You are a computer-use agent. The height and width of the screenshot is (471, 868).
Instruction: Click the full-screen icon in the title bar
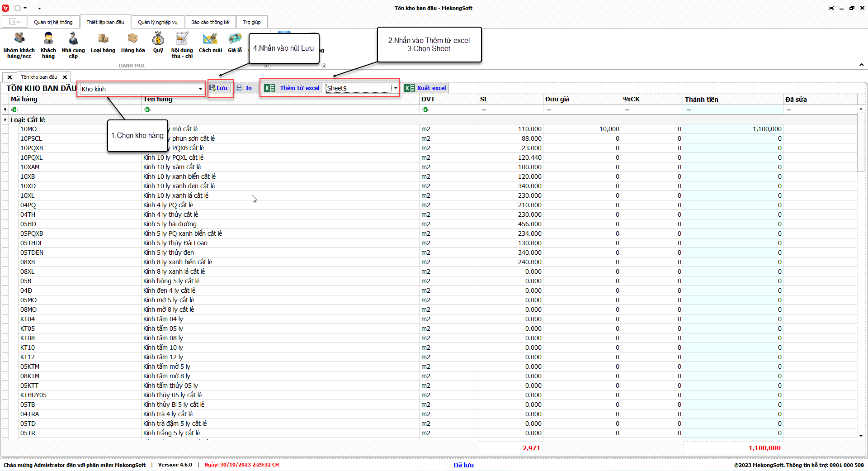831,8
